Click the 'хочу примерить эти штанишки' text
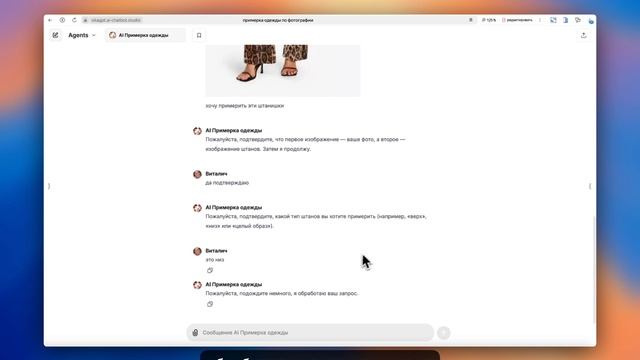This screenshot has width=640, height=360. [x=244, y=106]
